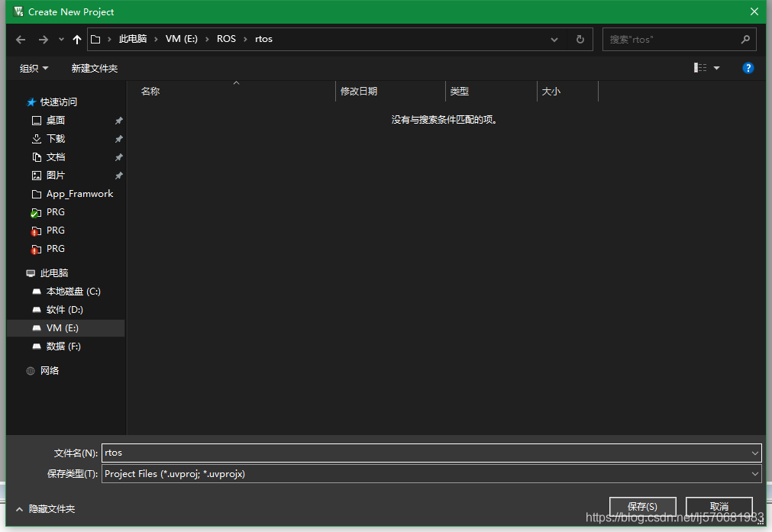Open the view options dropdown arrow
The height and width of the screenshot is (532, 772).
[x=717, y=68]
